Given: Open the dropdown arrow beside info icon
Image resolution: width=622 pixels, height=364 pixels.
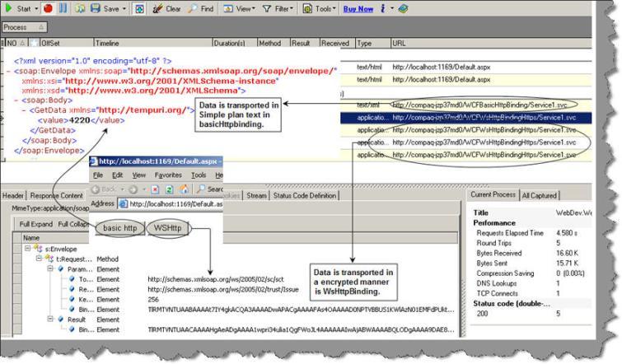Looking at the screenshot, I should (x=392, y=8).
